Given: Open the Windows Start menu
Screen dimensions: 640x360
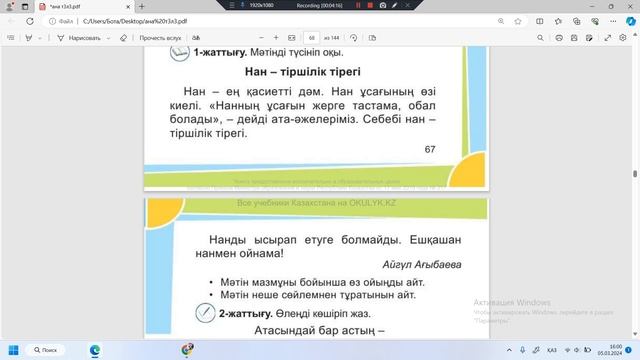Looking at the screenshot, I should click(x=13, y=350).
